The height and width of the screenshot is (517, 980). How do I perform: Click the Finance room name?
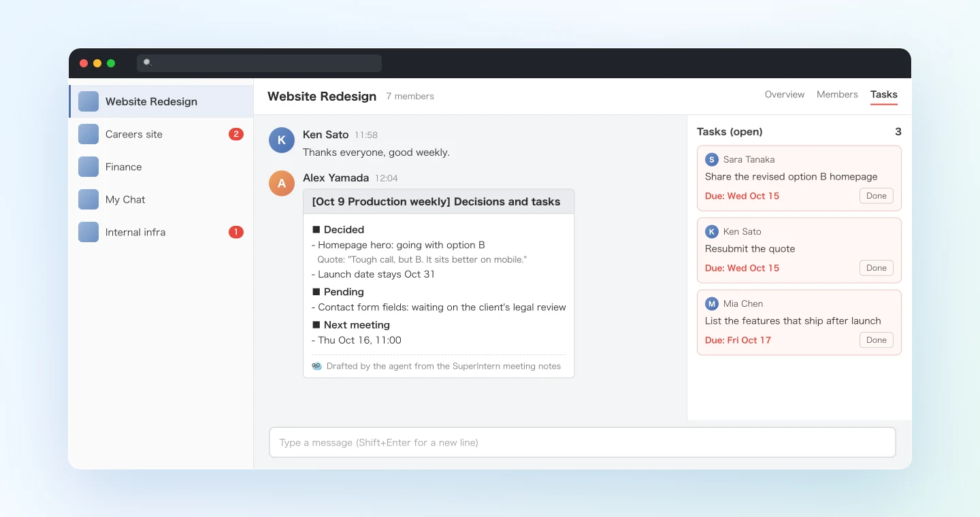pyautogui.click(x=124, y=167)
